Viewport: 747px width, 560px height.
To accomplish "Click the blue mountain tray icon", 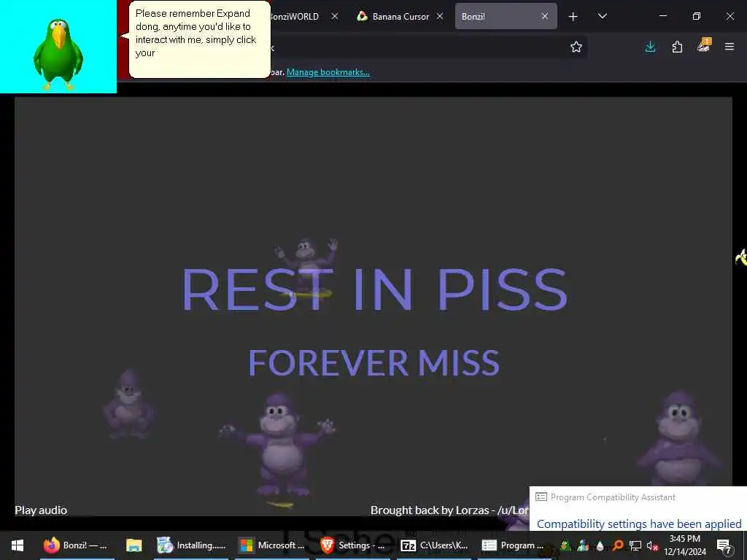I will [583, 545].
